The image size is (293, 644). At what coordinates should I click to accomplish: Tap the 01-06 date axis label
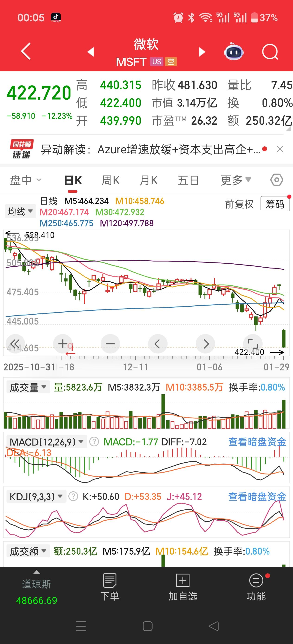(x=209, y=367)
